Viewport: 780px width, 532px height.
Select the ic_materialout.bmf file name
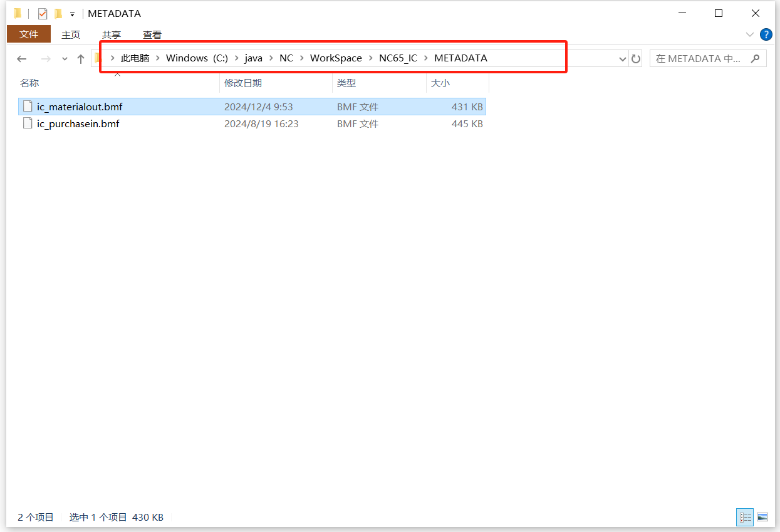click(x=80, y=107)
